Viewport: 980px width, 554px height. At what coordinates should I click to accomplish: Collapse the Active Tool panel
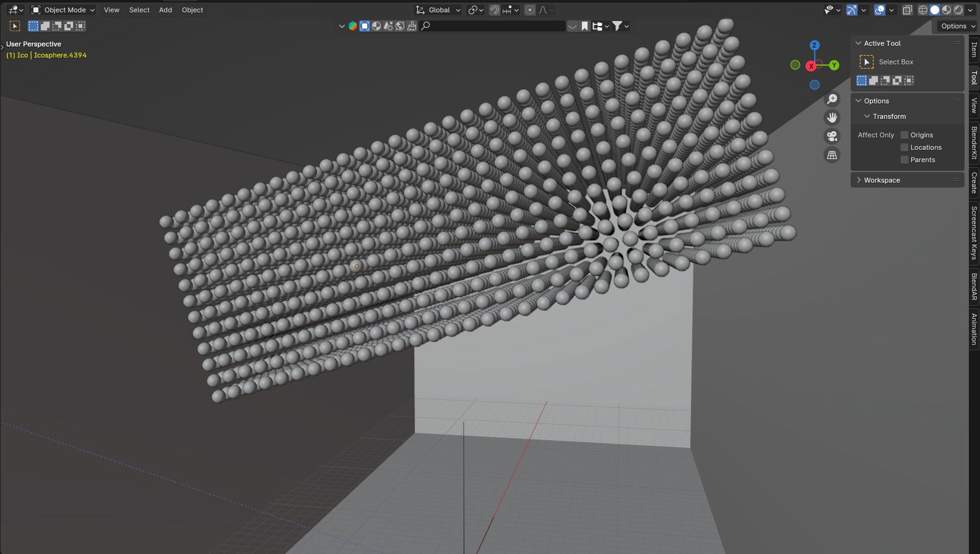point(858,43)
